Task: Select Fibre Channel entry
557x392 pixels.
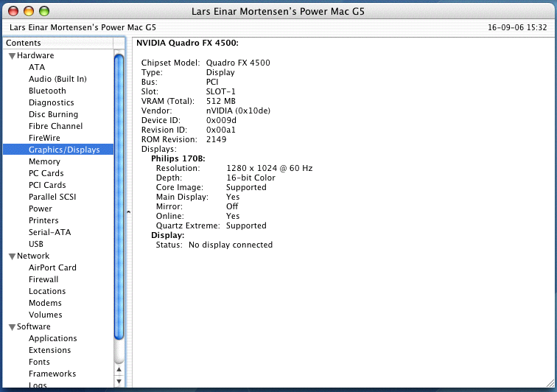Action: coord(55,126)
